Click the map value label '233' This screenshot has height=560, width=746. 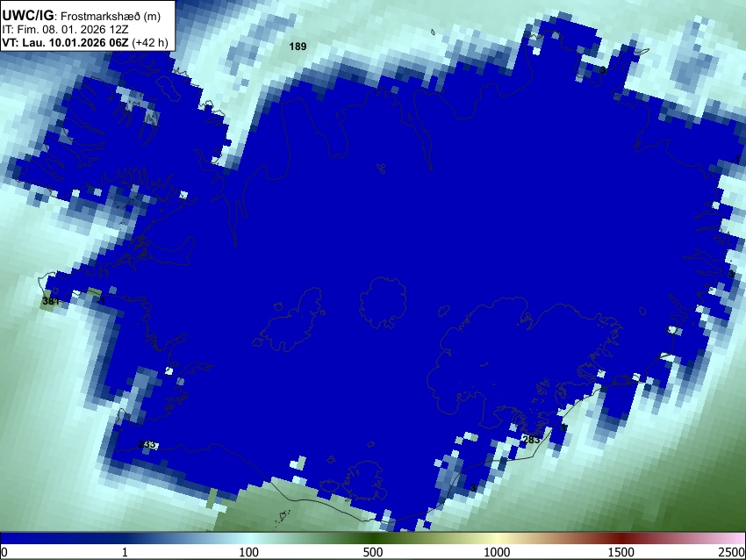[147, 444]
